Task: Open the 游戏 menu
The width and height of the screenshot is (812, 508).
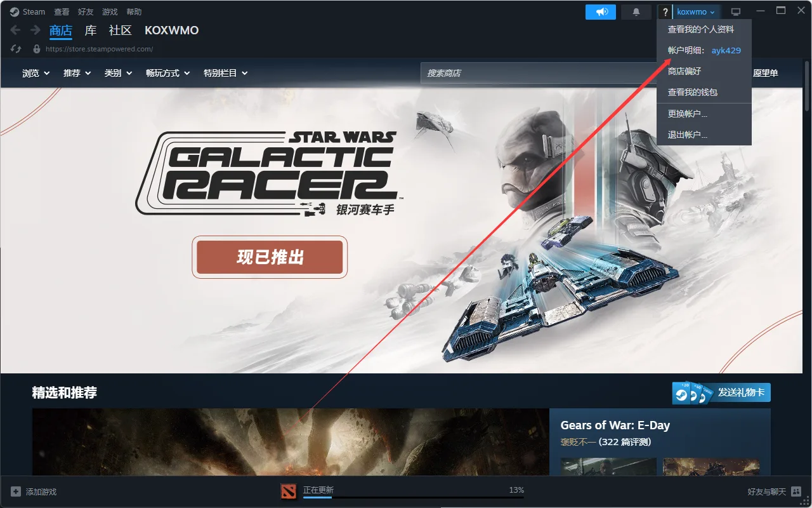Action: coord(110,11)
